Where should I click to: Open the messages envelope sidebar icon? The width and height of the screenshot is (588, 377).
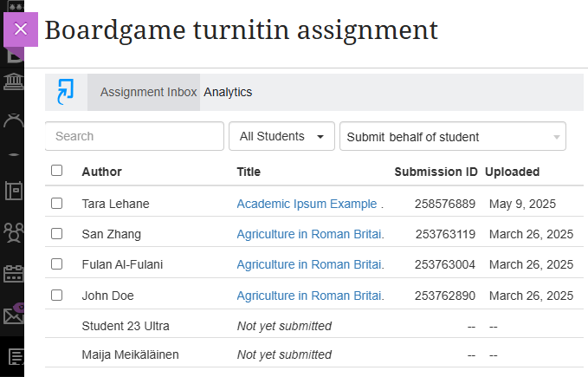(x=13, y=315)
